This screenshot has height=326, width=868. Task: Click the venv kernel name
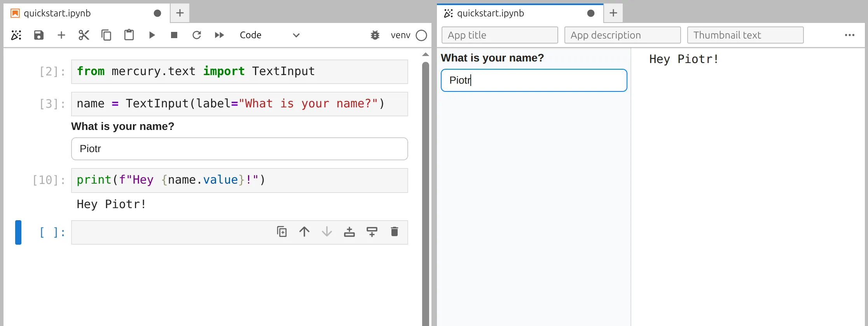tap(400, 35)
